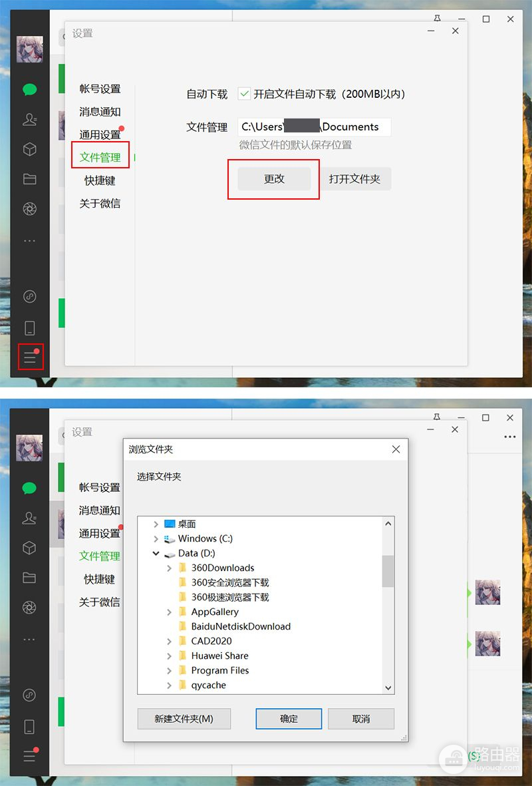532x786 pixels.
Task: Click pin-on-top icon in upper screenshot title bar
Action: click(x=438, y=19)
